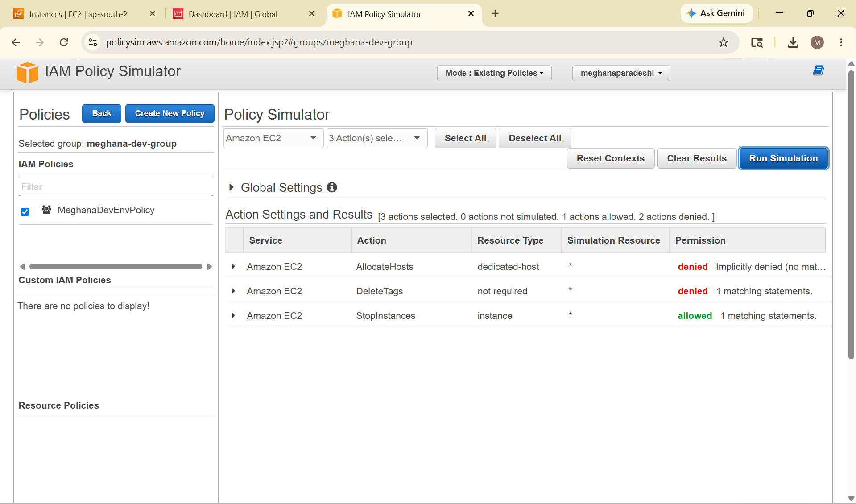Run the simulation
This screenshot has width=856, height=504.
(783, 158)
